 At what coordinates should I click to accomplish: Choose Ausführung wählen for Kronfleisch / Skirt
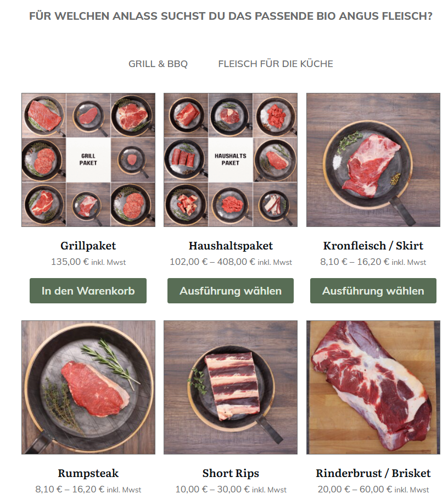(373, 291)
